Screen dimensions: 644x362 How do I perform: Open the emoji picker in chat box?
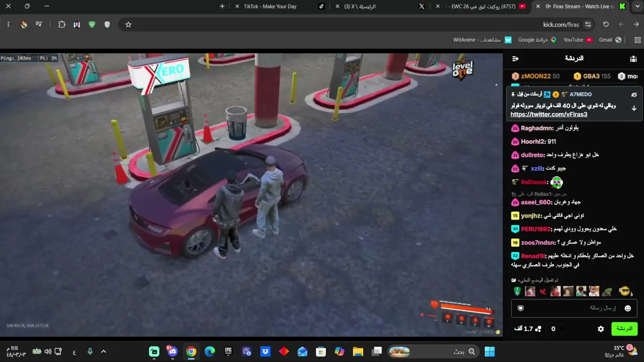click(627, 308)
